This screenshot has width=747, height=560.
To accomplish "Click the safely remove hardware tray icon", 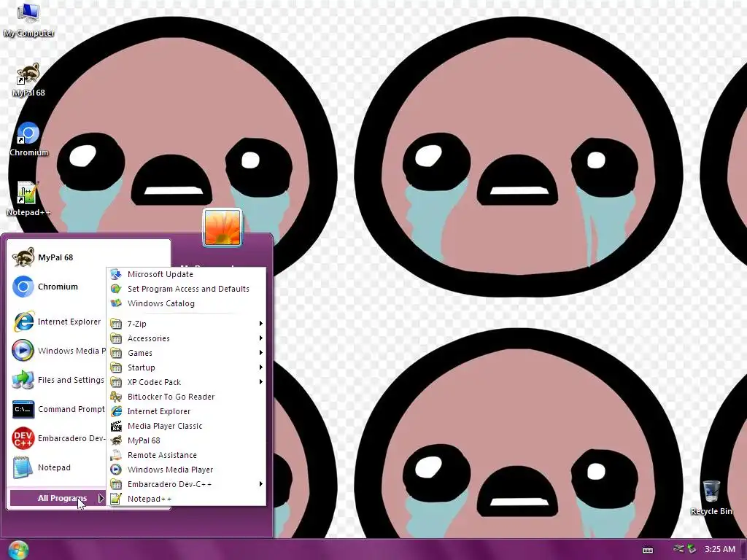I will pos(692,549).
